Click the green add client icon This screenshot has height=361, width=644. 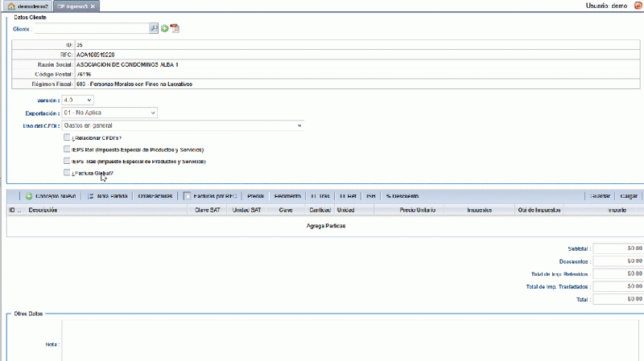tap(164, 28)
